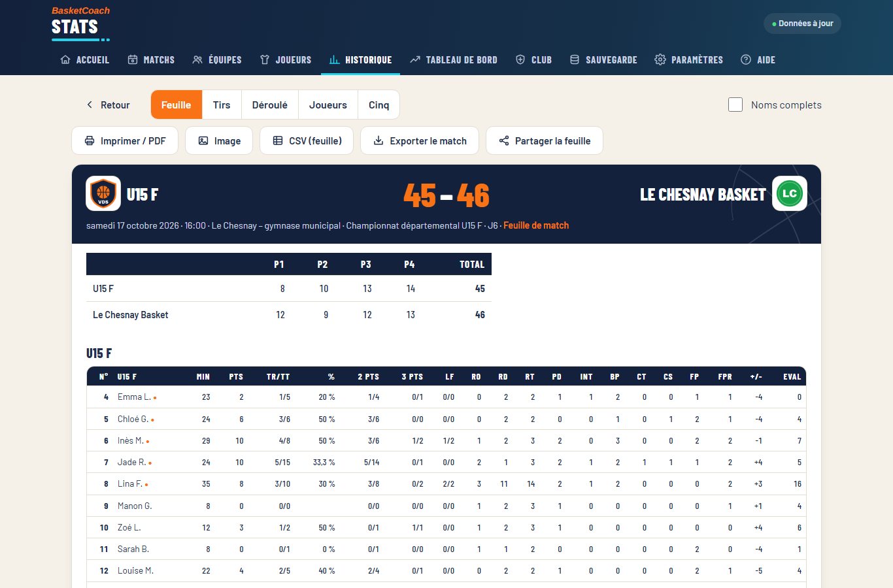Click the 3 PTS column header

tap(412, 377)
